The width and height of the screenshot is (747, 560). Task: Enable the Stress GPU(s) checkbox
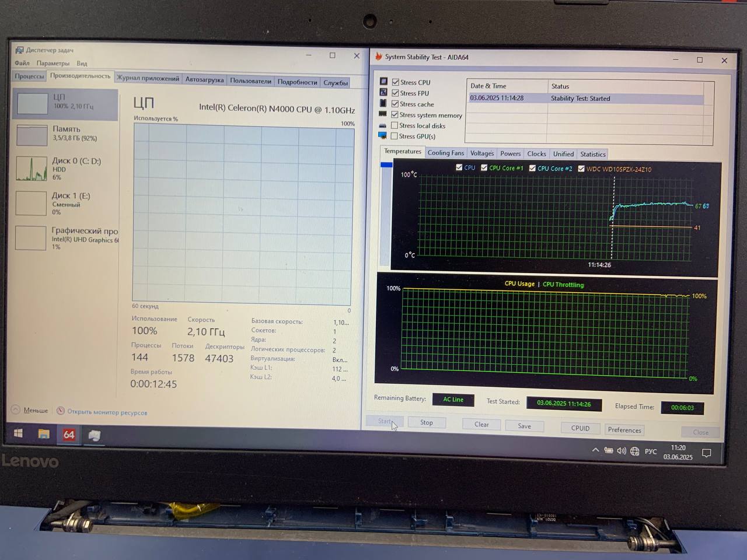395,136
